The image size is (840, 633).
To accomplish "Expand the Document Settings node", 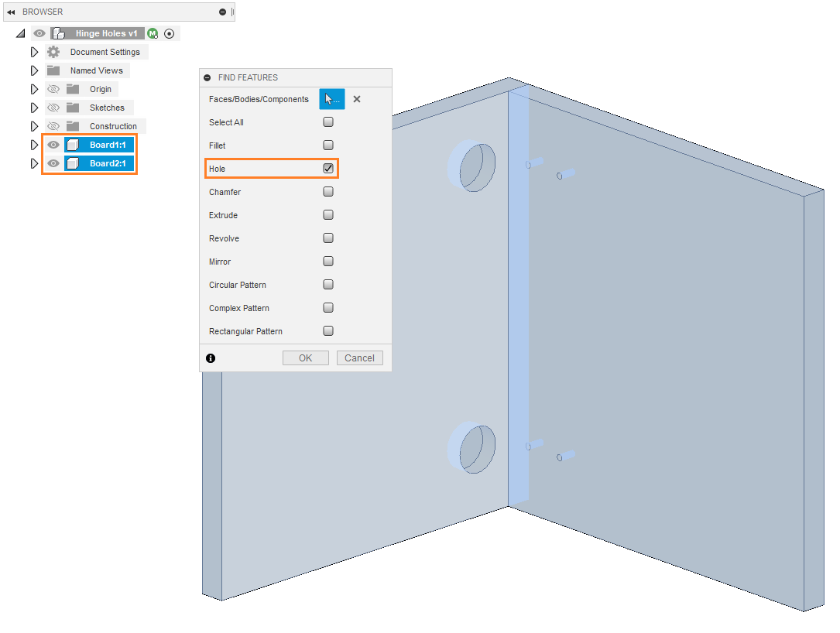I will click(34, 52).
